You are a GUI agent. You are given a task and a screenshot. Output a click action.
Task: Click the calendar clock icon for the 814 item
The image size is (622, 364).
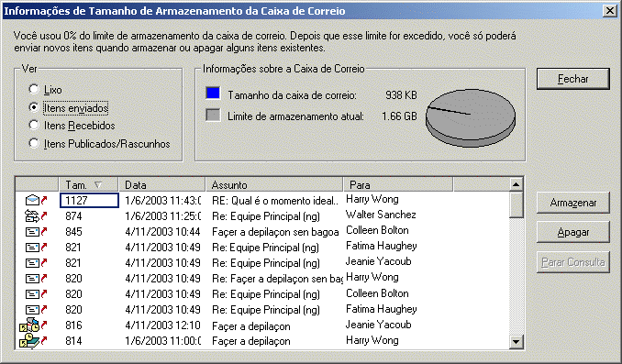tap(29, 340)
